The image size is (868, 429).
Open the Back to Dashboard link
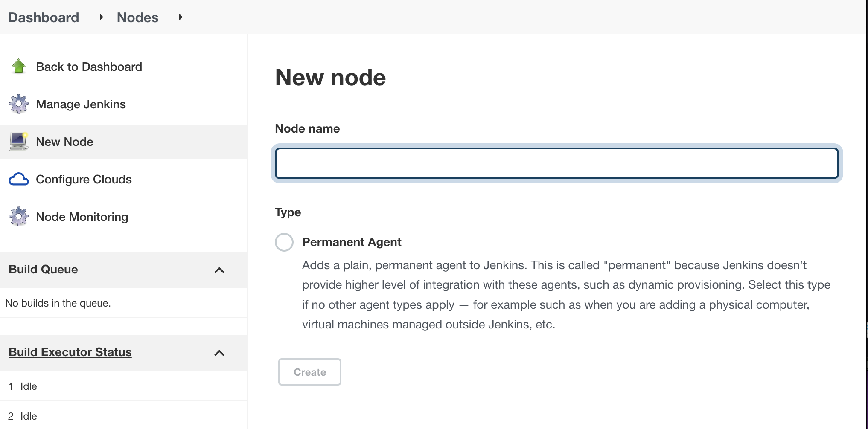[x=89, y=67]
